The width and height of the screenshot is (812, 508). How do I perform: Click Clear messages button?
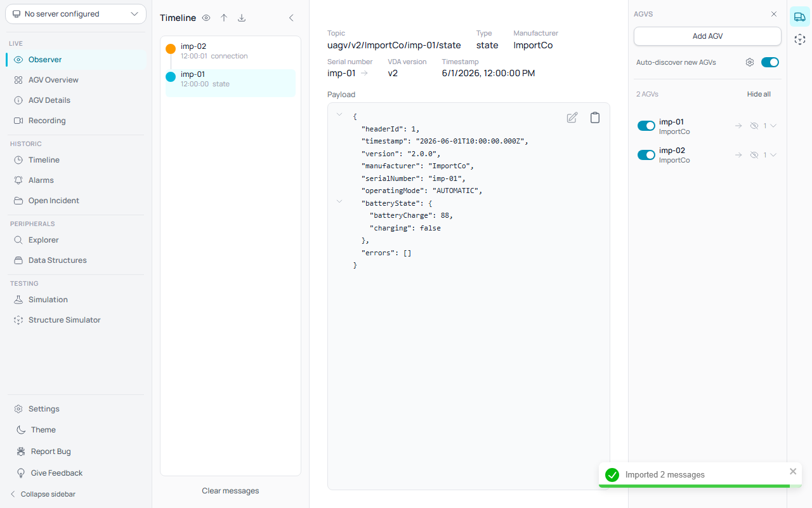pos(230,491)
